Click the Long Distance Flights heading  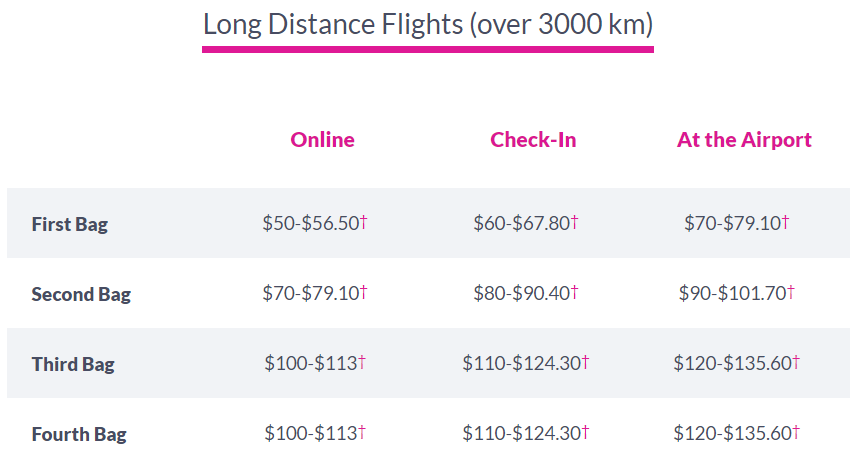[427, 24]
